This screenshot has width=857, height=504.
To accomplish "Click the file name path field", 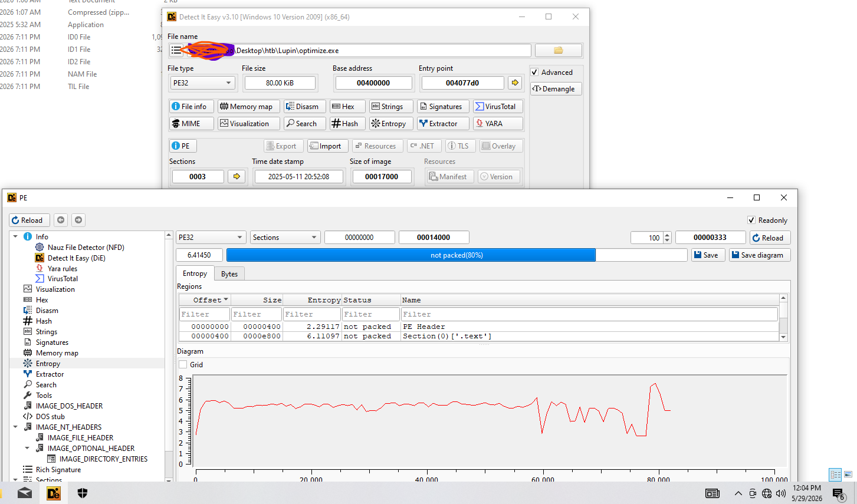I will click(359, 51).
